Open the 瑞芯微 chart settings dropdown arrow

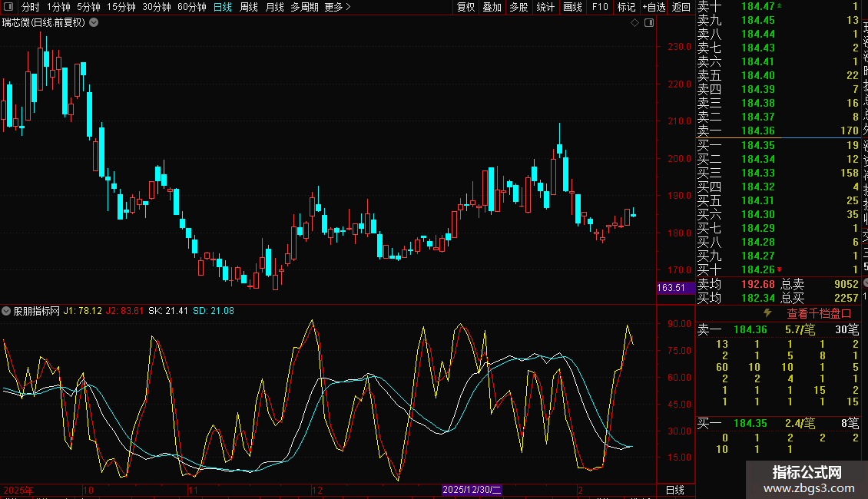(x=94, y=23)
